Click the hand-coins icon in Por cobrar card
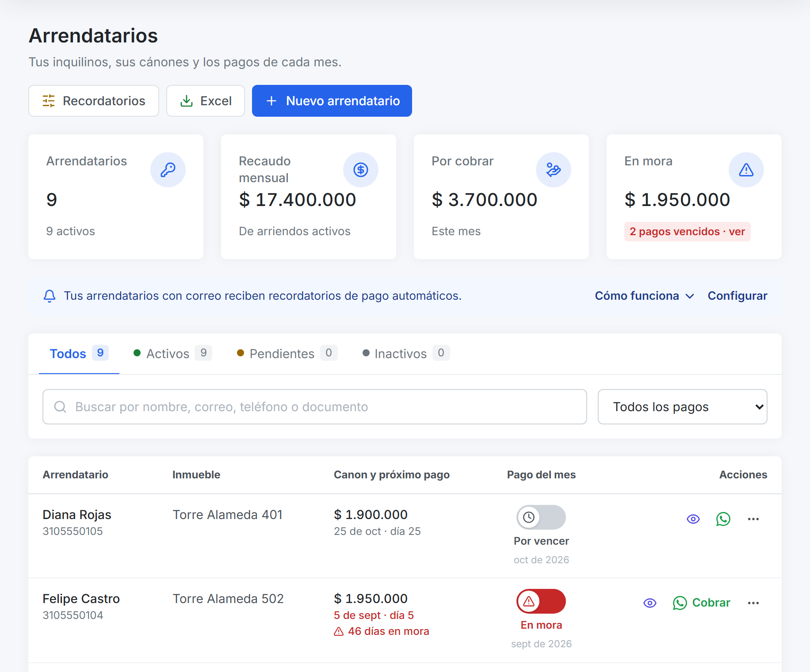The image size is (810, 672). 554,170
